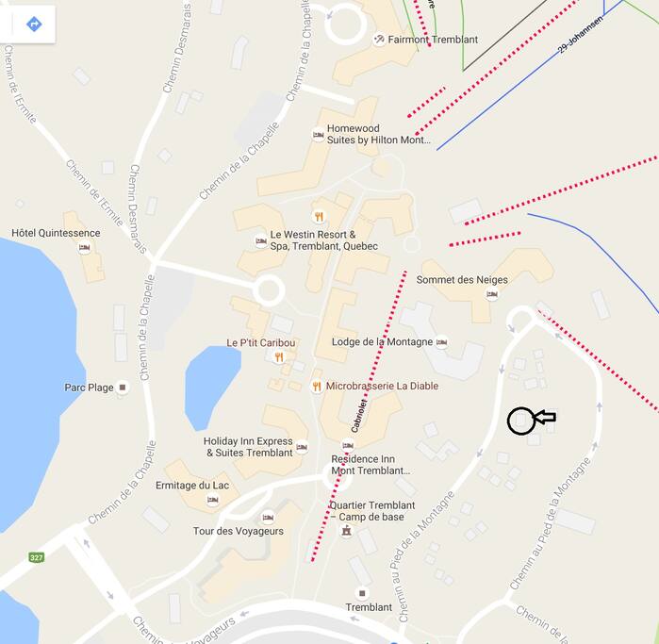Open Le Westin Resort hotel marker icon
The height and width of the screenshot is (644, 659).
tap(261, 240)
